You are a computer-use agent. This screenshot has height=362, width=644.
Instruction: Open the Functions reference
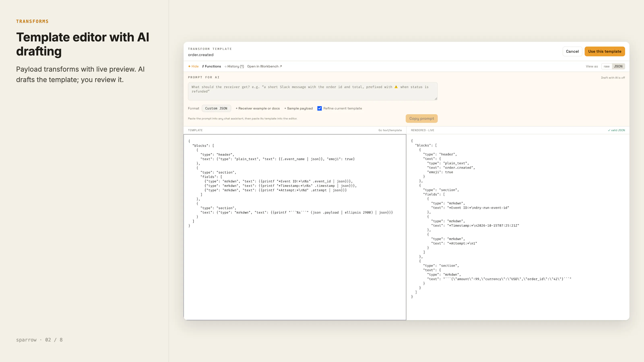[212, 66]
